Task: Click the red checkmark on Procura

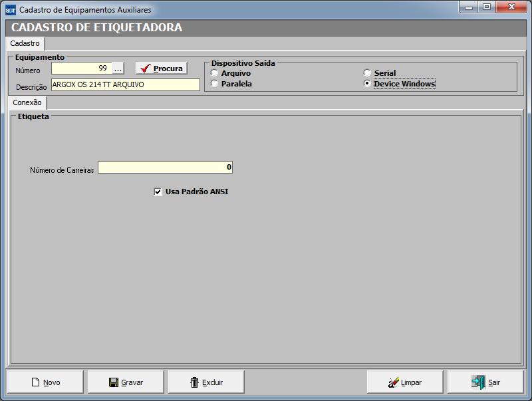Action: tap(146, 68)
